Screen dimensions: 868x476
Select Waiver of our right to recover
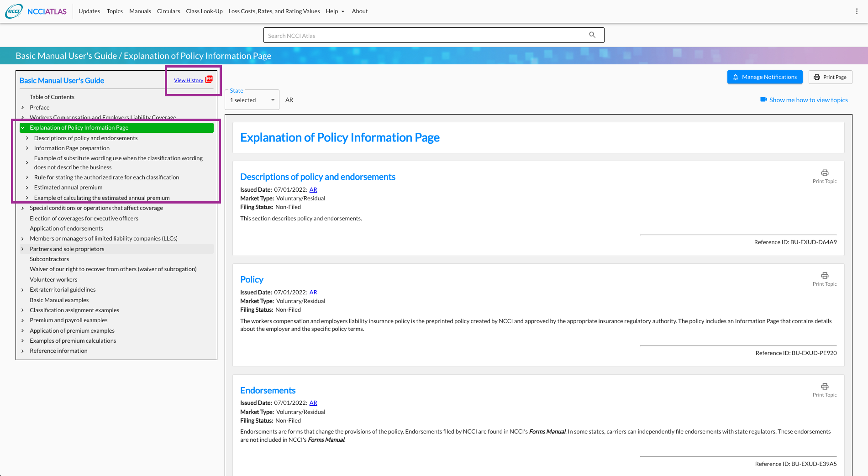pos(113,269)
